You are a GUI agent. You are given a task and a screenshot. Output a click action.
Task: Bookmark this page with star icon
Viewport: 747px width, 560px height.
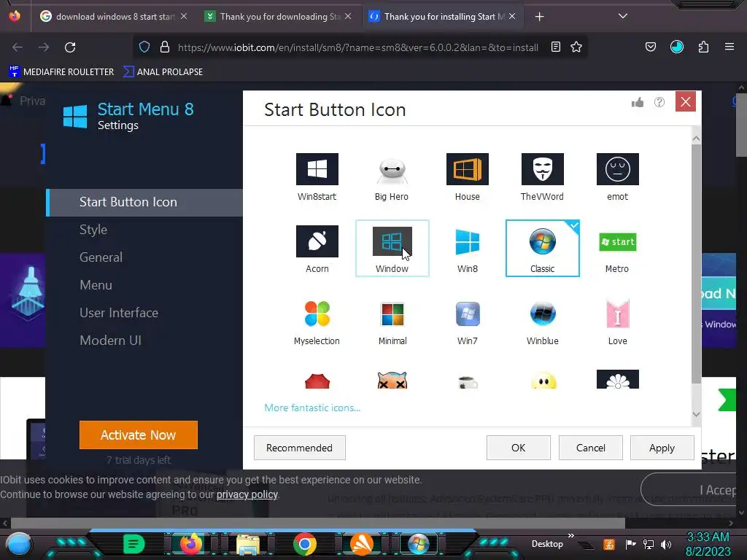576,47
